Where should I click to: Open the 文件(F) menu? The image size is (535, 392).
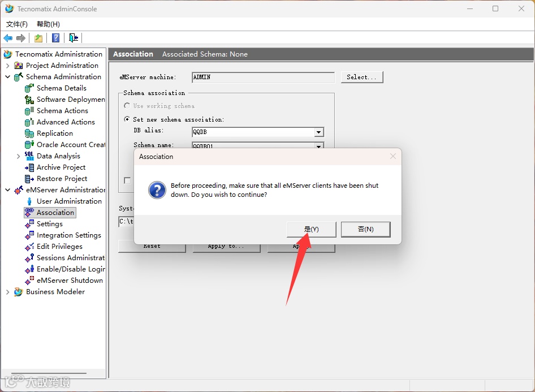click(x=17, y=24)
